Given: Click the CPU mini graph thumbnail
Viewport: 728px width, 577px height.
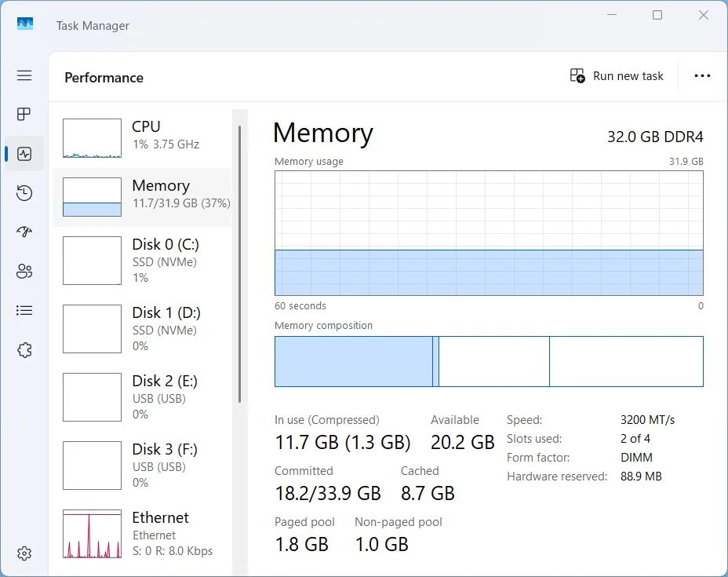Looking at the screenshot, I should pyautogui.click(x=92, y=138).
